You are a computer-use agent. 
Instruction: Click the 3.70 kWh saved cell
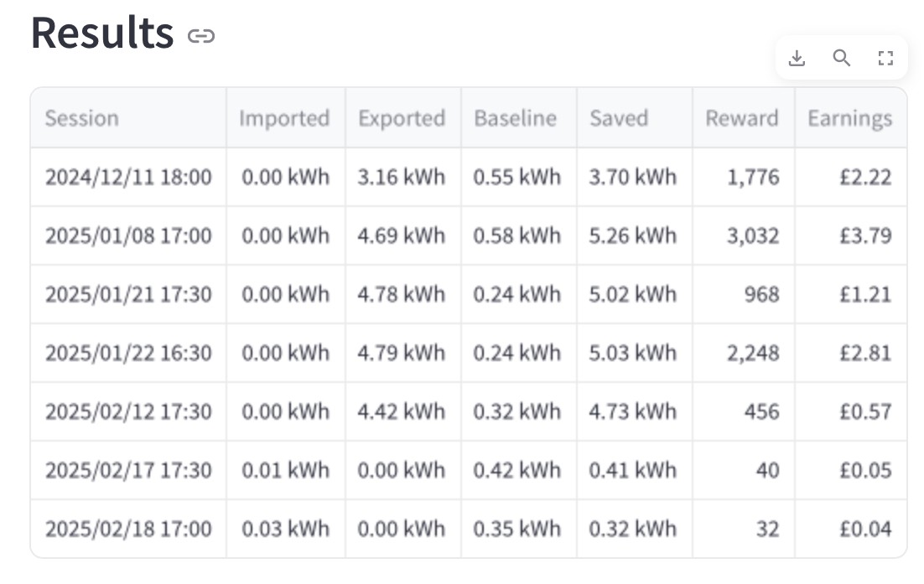click(x=635, y=177)
